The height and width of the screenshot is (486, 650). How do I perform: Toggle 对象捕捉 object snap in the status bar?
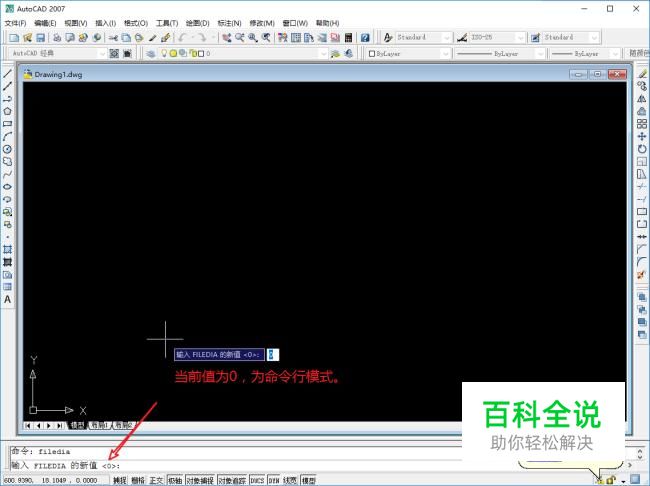click(200, 480)
